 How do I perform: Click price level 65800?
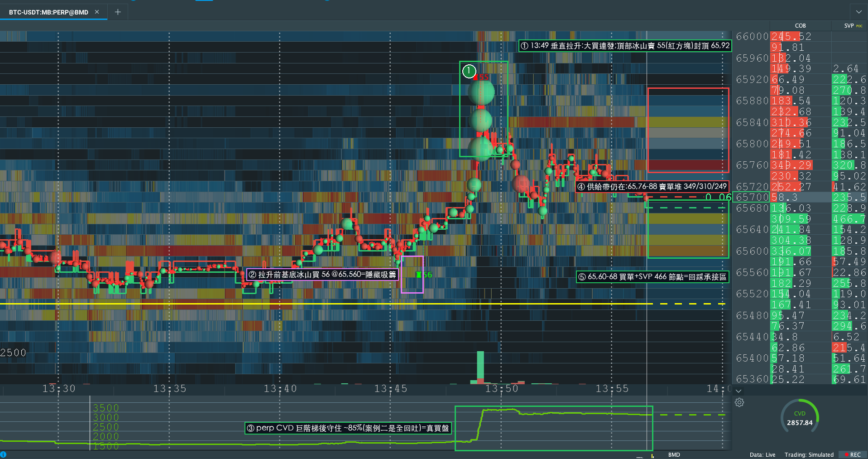752,144
